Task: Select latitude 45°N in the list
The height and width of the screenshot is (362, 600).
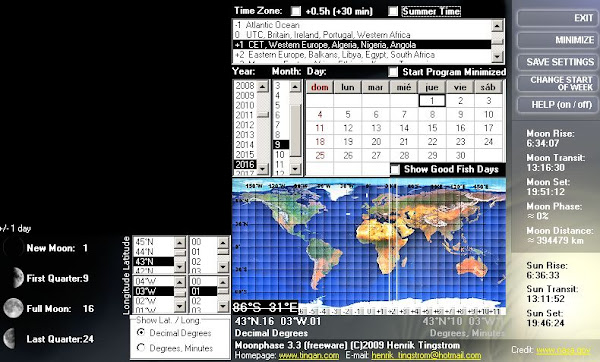Action: click(x=154, y=242)
